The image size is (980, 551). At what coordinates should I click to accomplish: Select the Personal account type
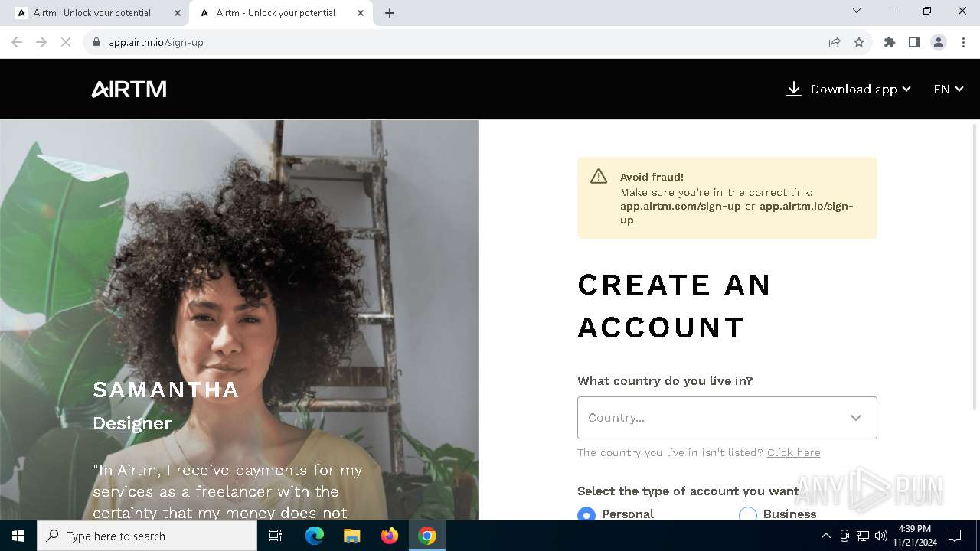point(586,514)
